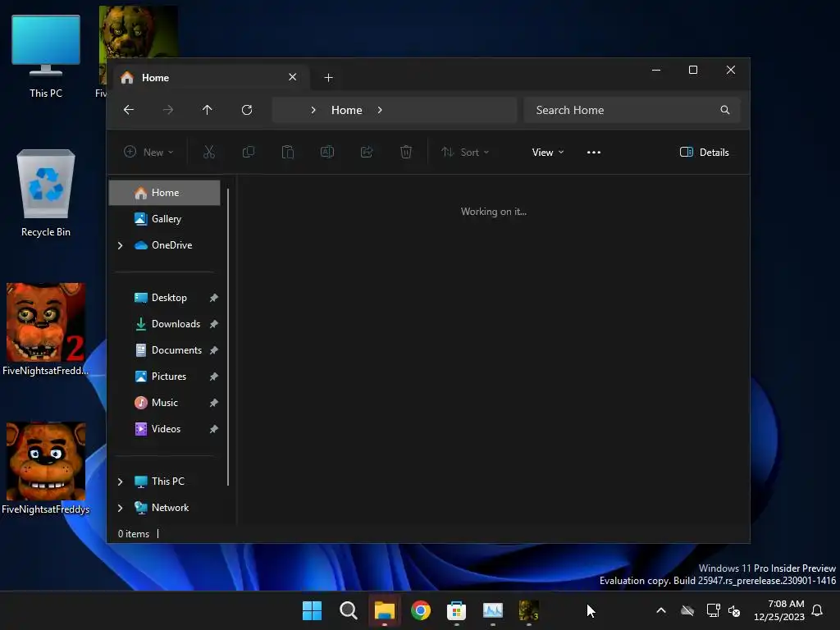This screenshot has width=840, height=630.
Task: Expand the This PC tree node
Action: point(120,482)
